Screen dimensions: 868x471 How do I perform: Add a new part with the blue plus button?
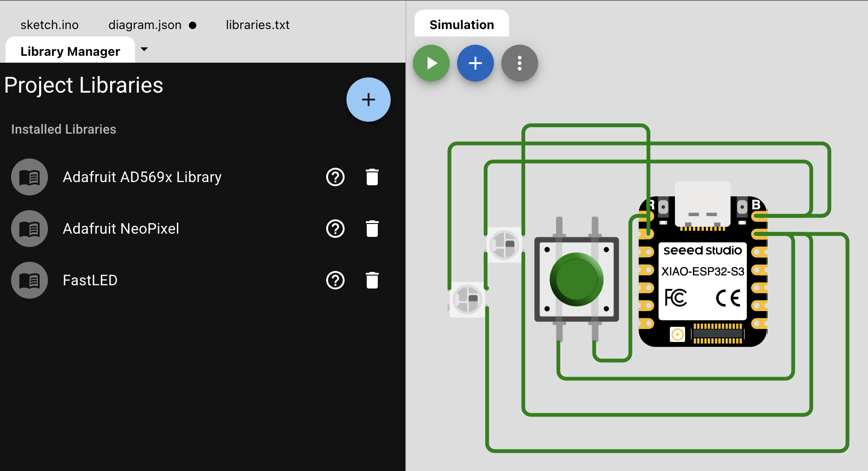(x=475, y=63)
